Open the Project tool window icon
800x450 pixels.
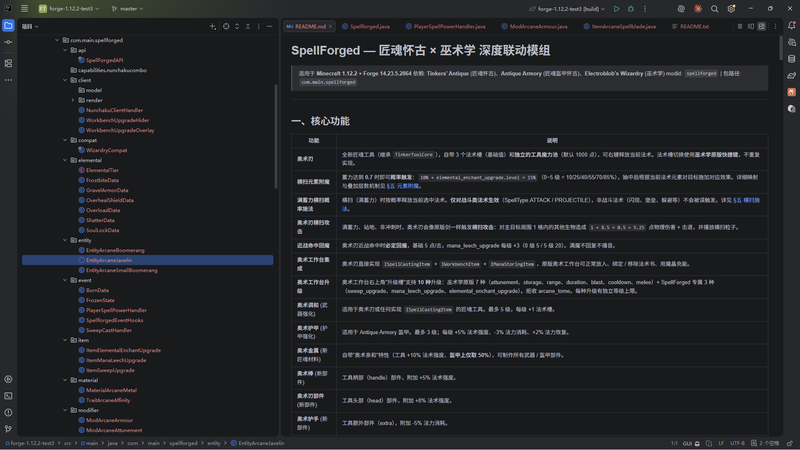(x=8, y=26)
